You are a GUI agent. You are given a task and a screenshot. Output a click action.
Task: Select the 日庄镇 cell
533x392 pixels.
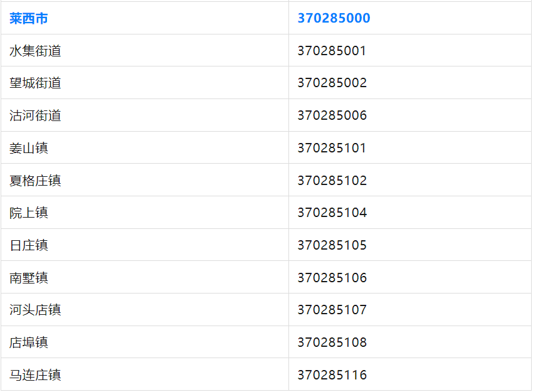(x=29, y=245)
